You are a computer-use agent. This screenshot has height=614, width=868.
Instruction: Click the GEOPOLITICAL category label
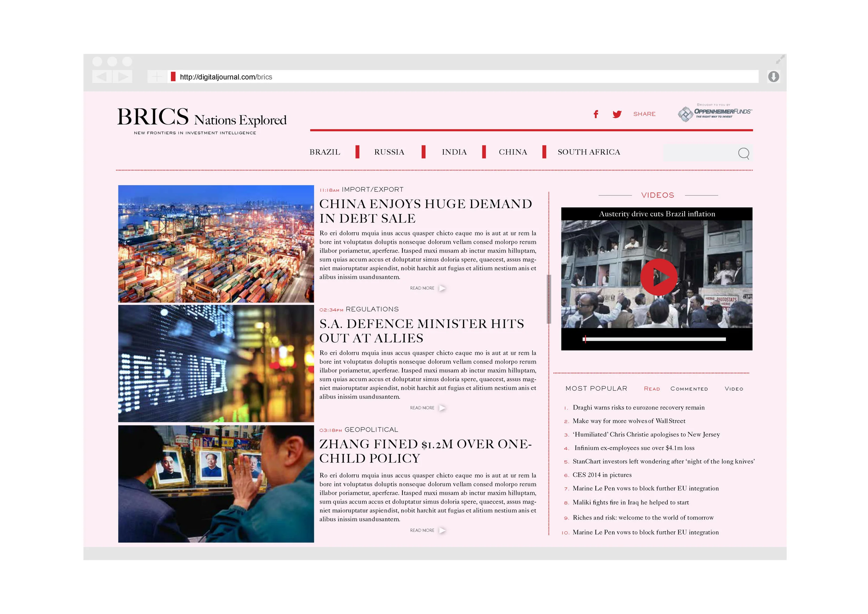tap(371, 430)
